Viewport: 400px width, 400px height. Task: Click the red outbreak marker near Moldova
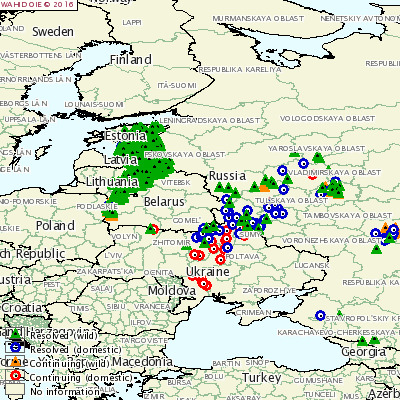204,284
